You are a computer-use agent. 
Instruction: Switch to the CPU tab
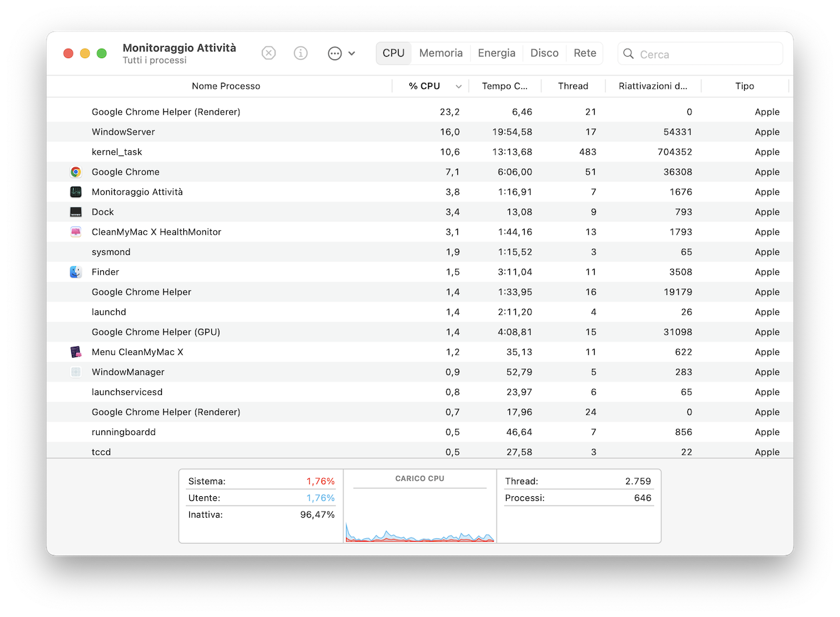pos(393,53)
